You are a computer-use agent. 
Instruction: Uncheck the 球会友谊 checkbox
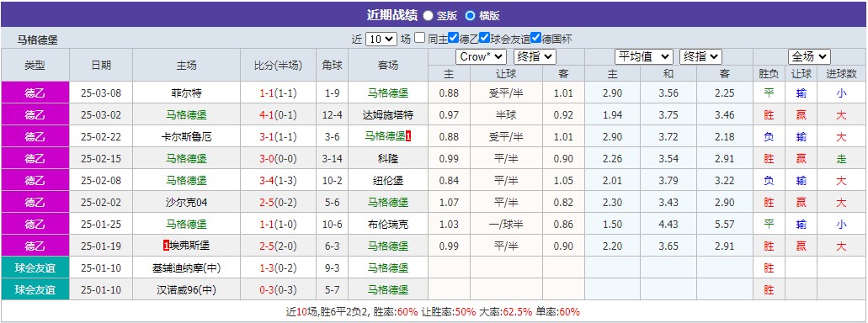pyautogui.click(x=485, y=38)
